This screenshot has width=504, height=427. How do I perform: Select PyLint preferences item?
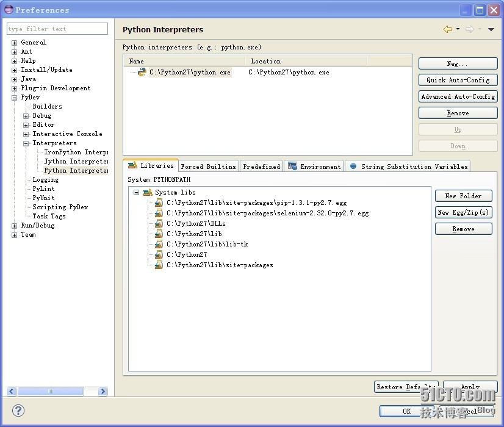tap(43, 189)
